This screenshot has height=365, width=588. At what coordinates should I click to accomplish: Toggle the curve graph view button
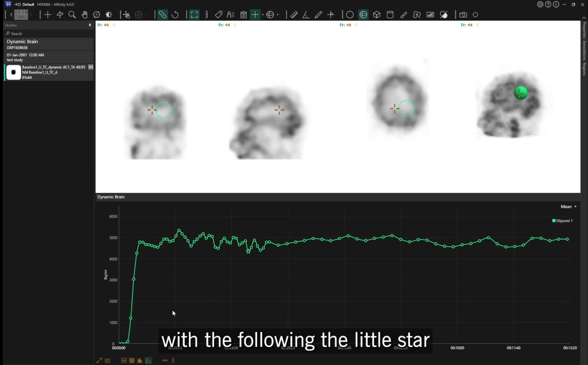point(148,360)
